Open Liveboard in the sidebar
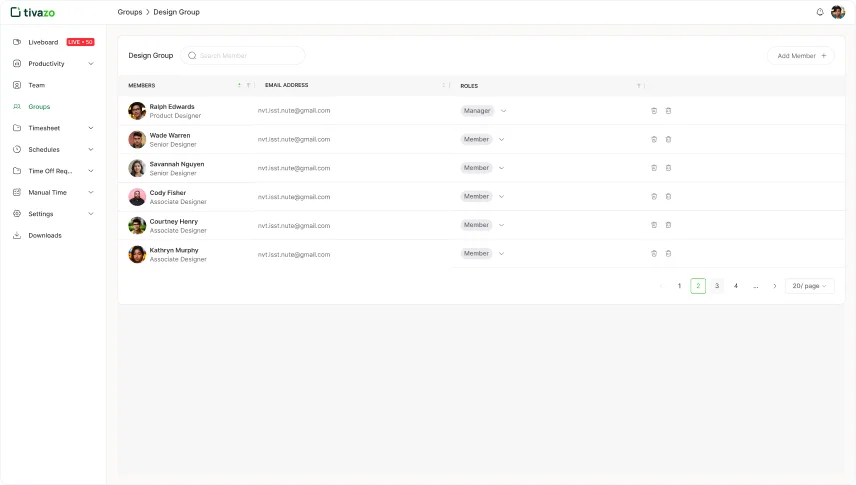The image size is (856, 485). tap(43, 42)
